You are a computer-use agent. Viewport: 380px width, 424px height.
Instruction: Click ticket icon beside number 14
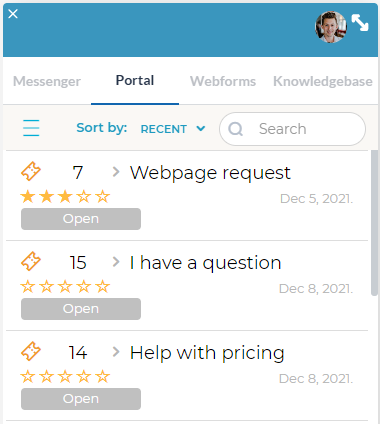coord(31,351)
